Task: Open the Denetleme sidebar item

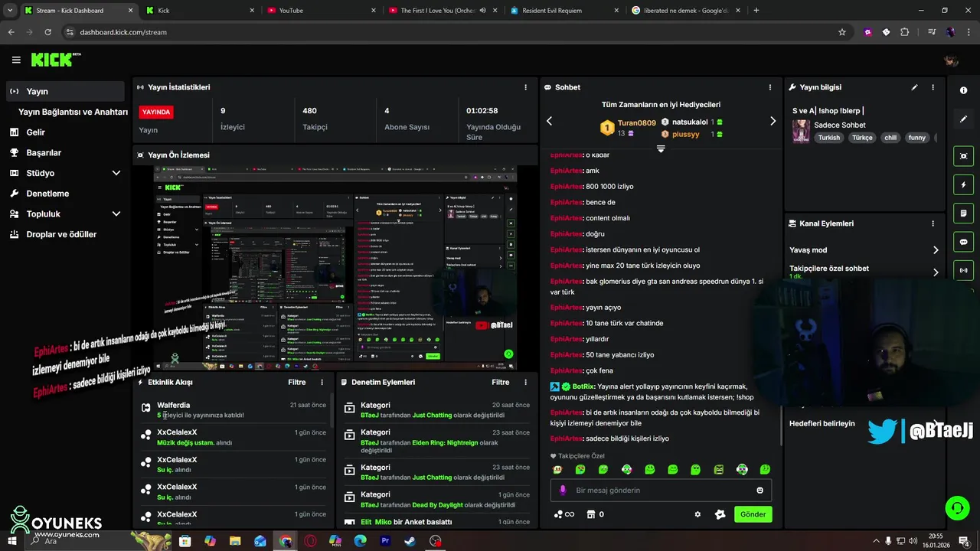Action: tap(64, 194)
